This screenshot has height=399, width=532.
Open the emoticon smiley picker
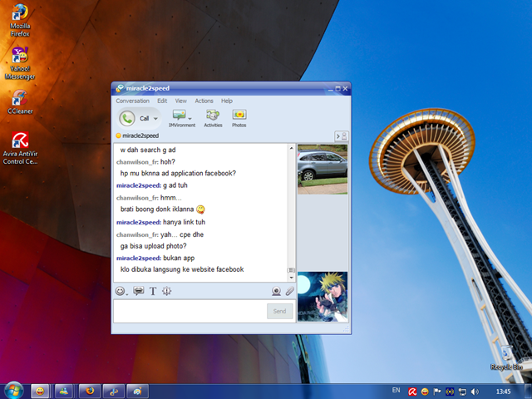coord(121,292)
